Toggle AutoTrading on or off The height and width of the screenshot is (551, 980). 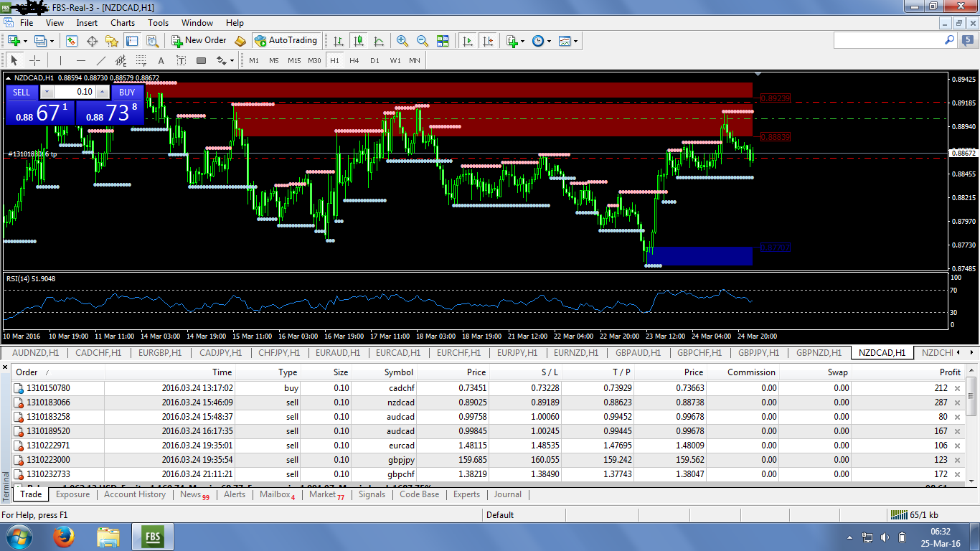[x=286, y=41]
